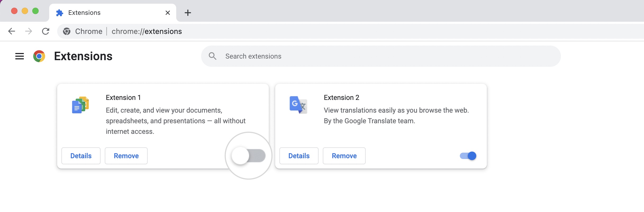
Task: Click the Chrome logo beside Extensions title
Action: (39, 56)
